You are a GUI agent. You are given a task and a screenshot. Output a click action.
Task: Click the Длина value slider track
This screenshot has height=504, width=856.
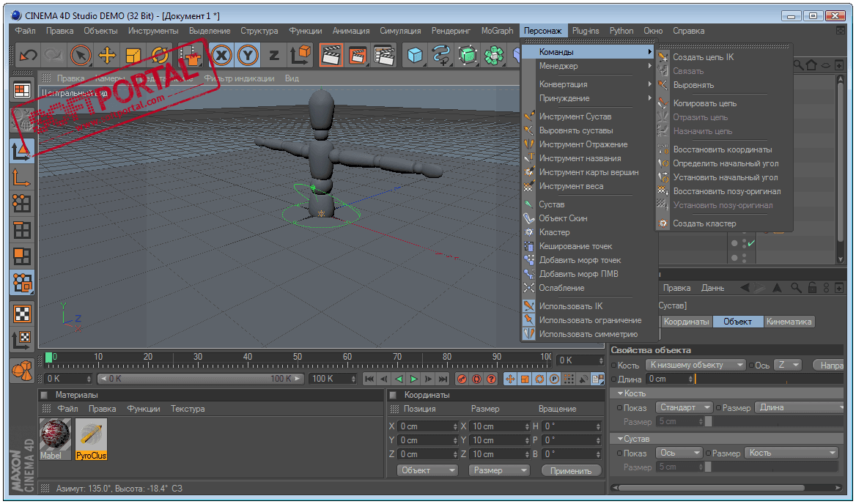pyautogui.click(x=770, y=379)
